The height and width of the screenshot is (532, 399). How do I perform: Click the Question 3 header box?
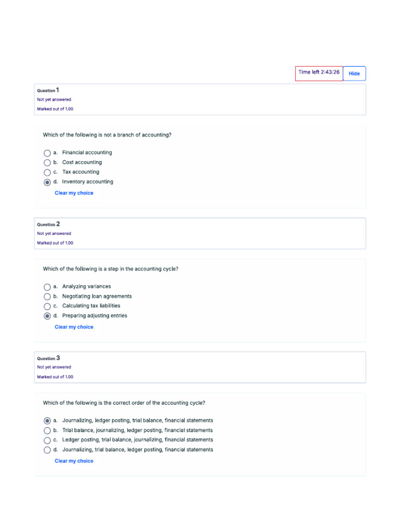200,367
